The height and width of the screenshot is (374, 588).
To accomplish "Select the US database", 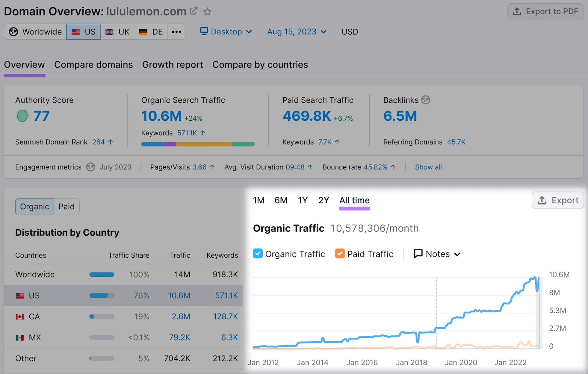I will point(83,32).
